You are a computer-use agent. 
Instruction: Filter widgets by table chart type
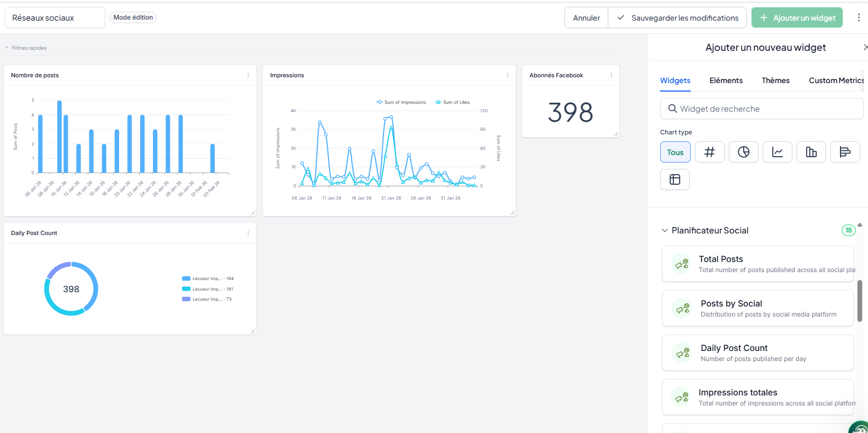674,179
